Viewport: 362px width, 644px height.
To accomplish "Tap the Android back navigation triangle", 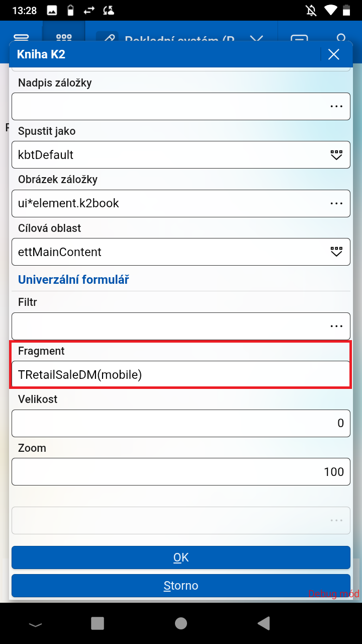I will coord(264,623).
